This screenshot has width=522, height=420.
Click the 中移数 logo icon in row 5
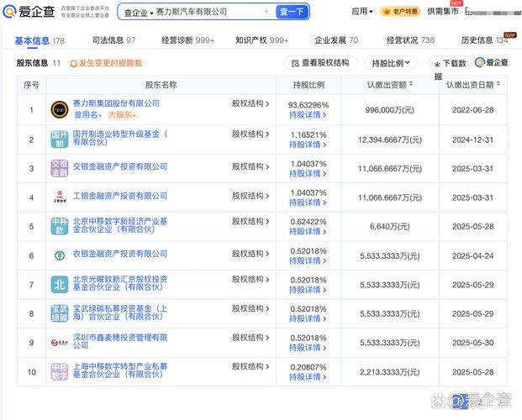(x=60, y=226)
